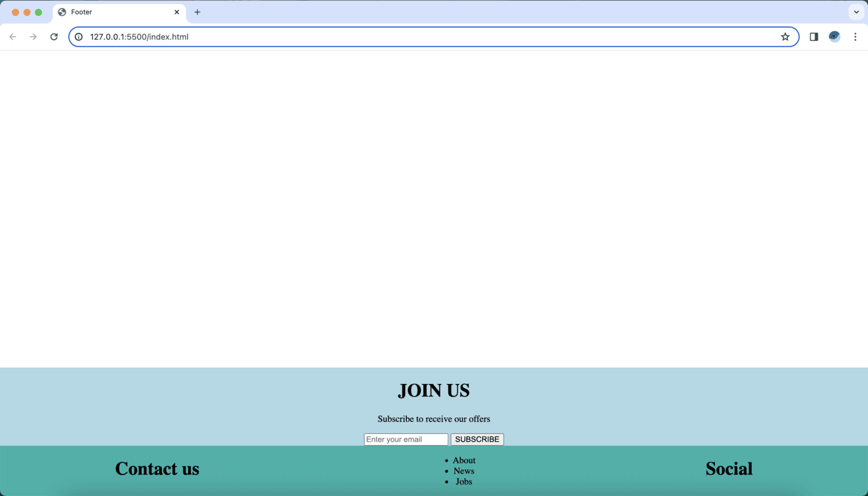The height and width of the screenshot is (496, 868).
Task: Bookmark this page with the star icon
Action: (x=785, y=36)
